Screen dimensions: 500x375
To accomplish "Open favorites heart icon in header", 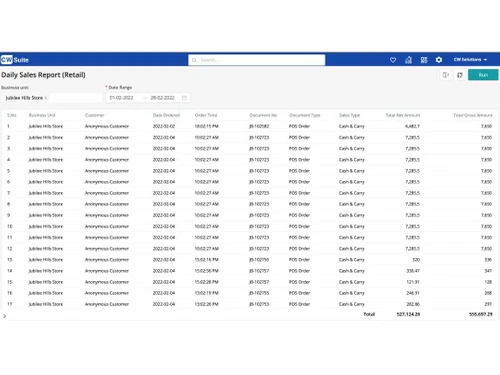I will pyautogui.click(x=393, y=60).
